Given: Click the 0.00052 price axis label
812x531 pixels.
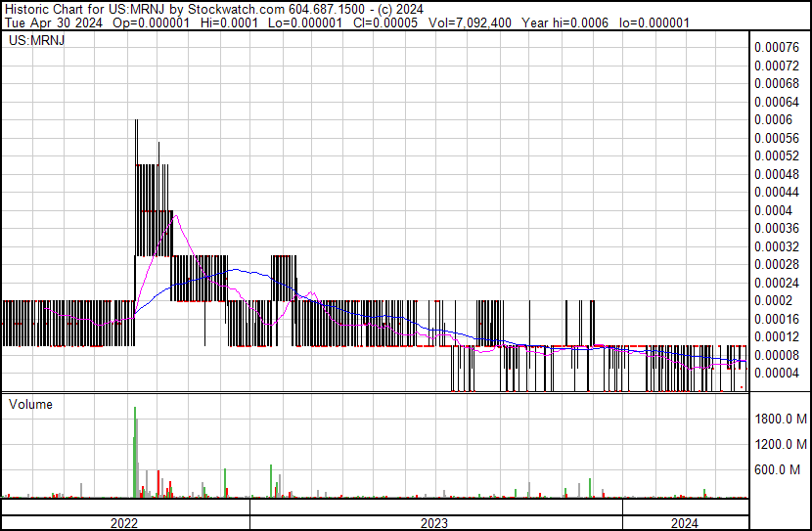Looking at the screenshot, I should point(777,156).
